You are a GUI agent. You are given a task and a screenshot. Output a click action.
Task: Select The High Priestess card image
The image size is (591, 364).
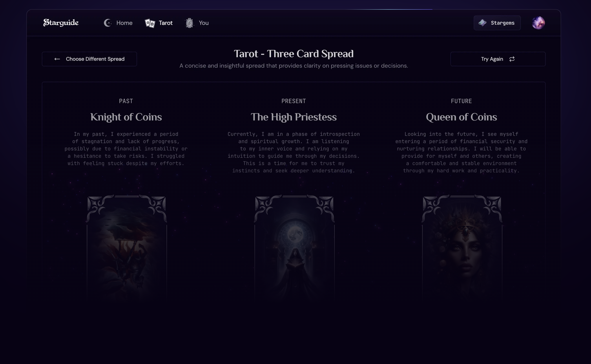click(x=294, y=248)
